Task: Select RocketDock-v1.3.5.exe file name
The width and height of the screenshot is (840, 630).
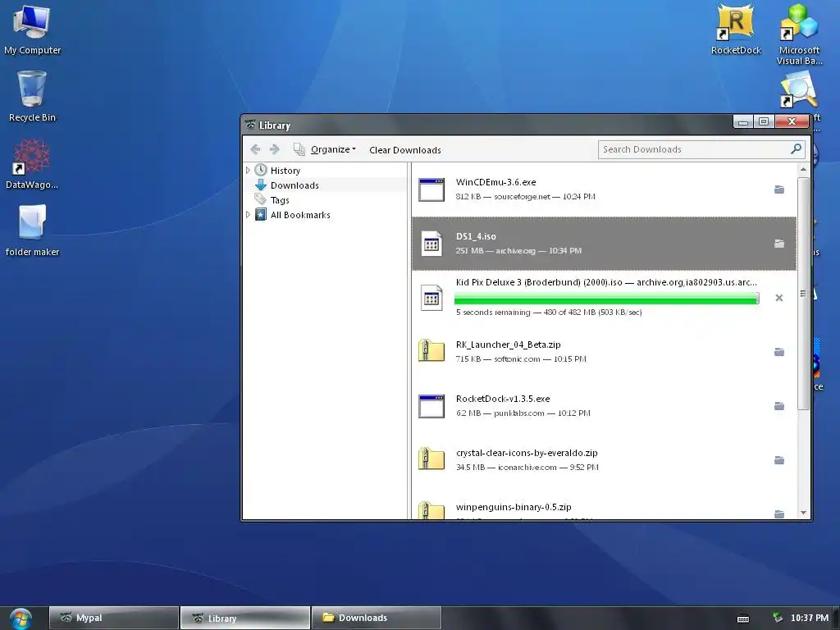Action: (x=503, y=399)
